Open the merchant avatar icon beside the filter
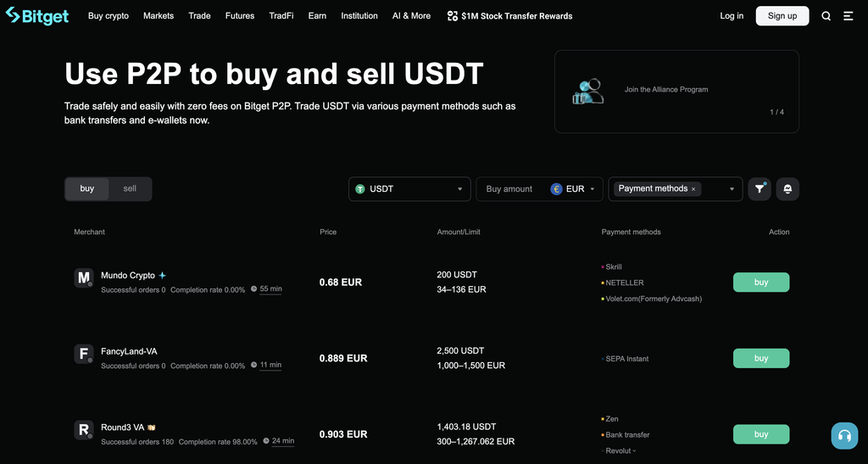The image size is (868, 464). click(787, 189)
